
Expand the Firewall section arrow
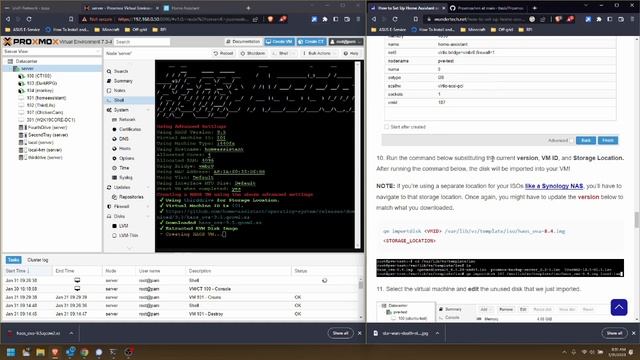pos(148,207)
